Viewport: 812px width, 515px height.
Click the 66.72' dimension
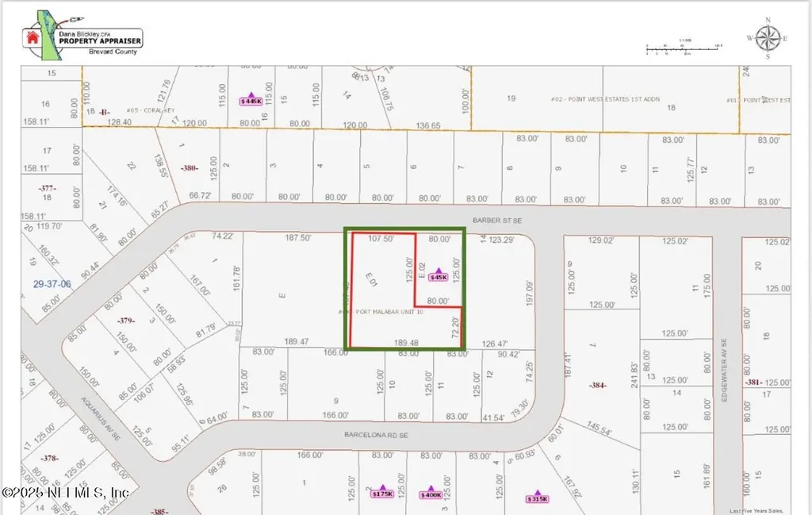click(200, 195)
